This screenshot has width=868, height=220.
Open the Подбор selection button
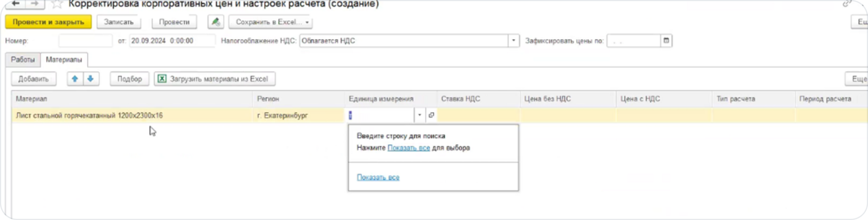(x=130, y=79)
